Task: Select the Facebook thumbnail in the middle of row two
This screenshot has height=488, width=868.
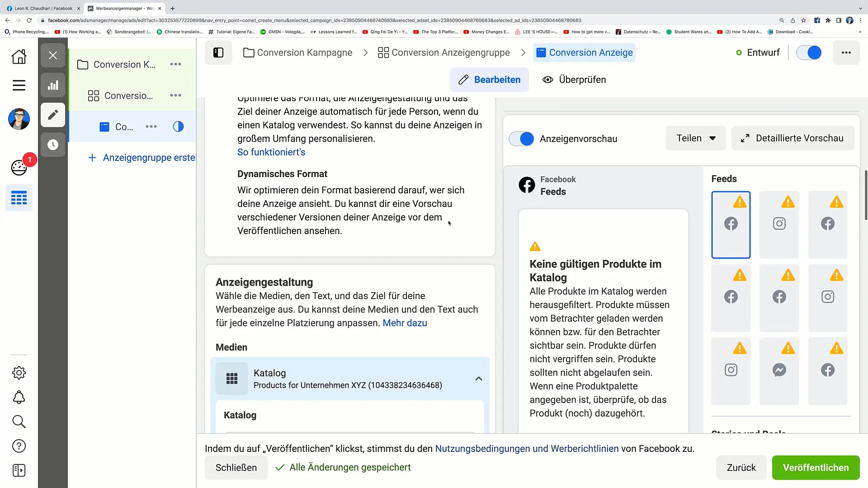Action: [779, 298]
